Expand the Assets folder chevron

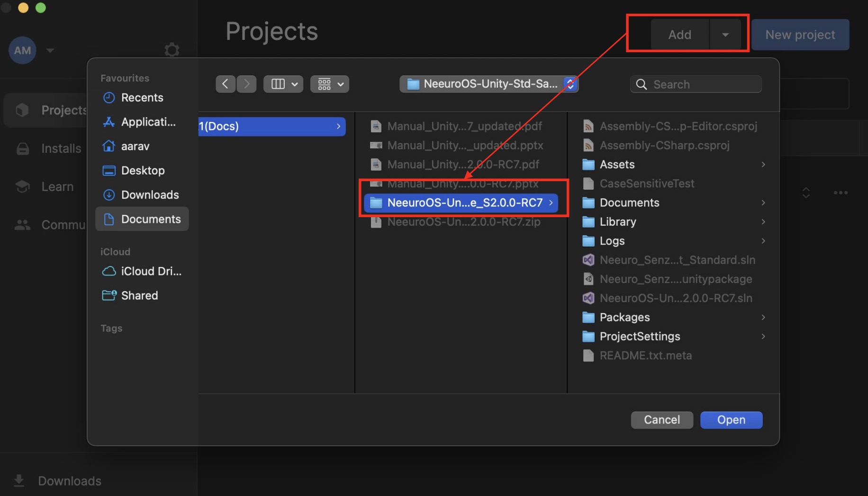(x=763, y=165)
